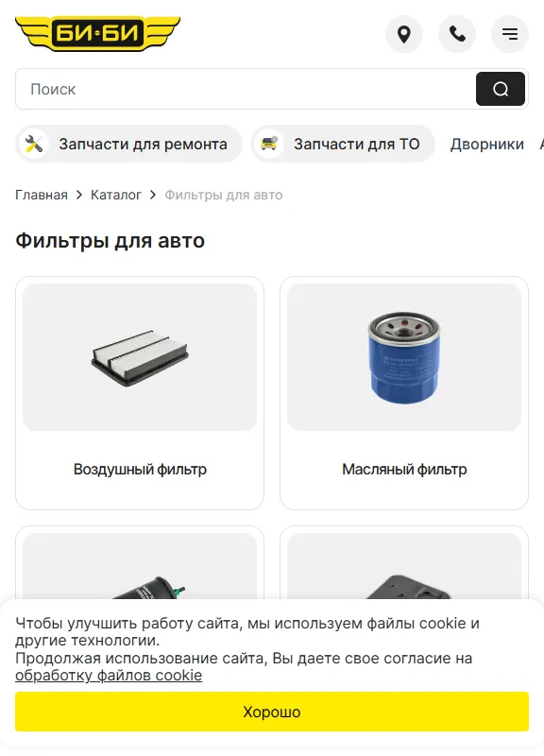Open Воздушный фильтр category label

[140, 469]
